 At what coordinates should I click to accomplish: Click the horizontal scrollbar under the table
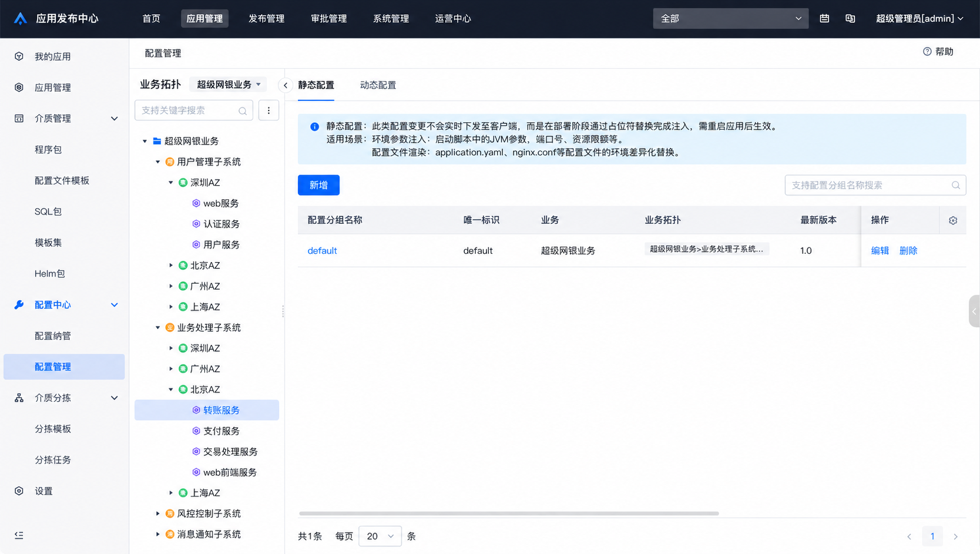(509, 513)
